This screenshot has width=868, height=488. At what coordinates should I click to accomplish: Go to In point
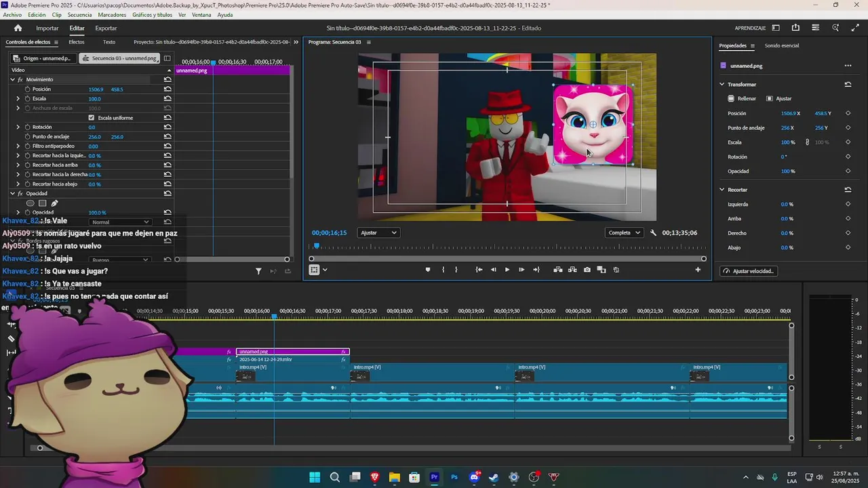coord(479,270)
